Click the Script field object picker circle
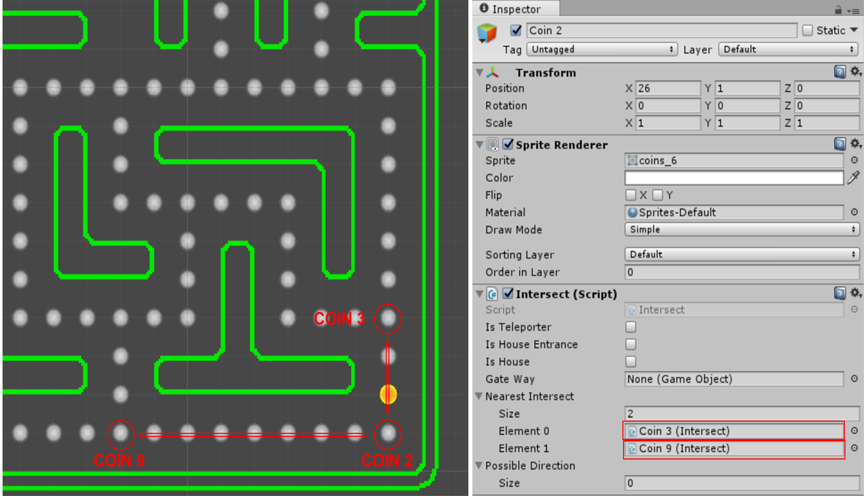 tap(854, 309)
